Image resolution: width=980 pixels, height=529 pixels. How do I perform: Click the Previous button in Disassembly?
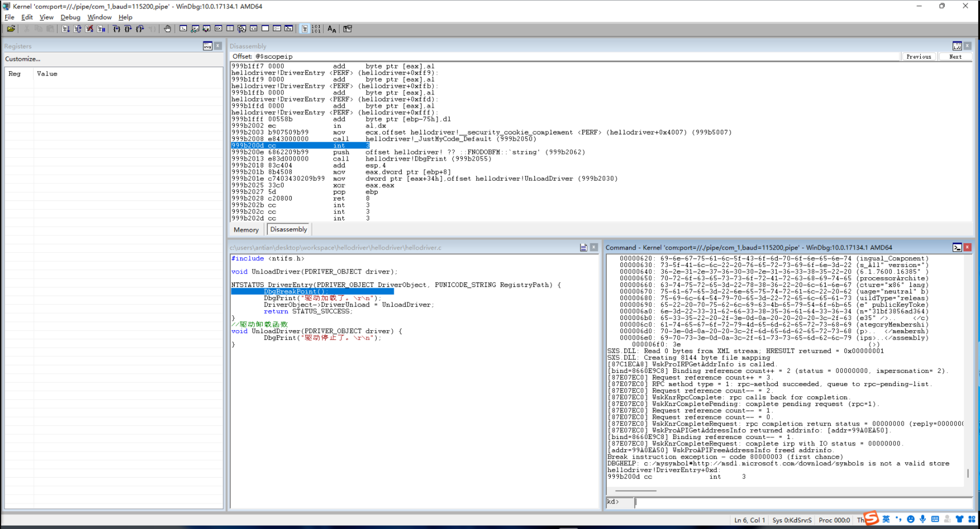[918, 57]
